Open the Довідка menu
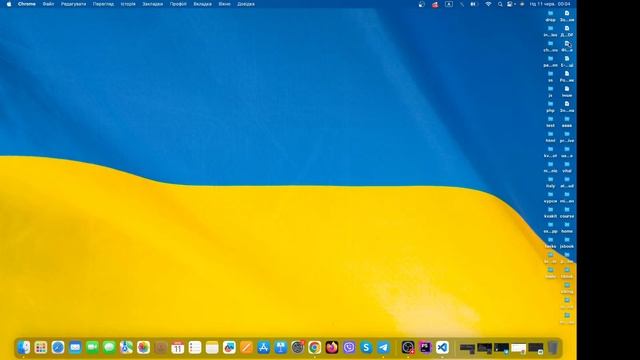This screenshot has height=360, width=640. (x=246, y=4)
